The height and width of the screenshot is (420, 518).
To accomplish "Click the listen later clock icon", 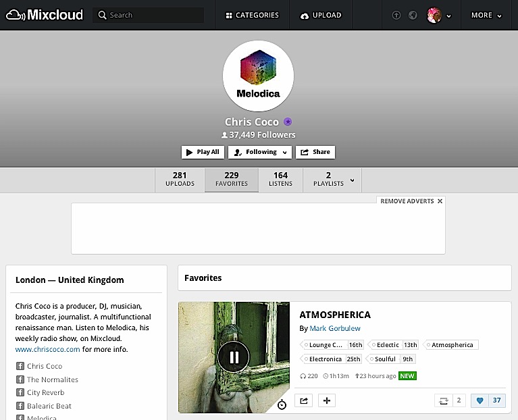I will (x=282, y=404).
